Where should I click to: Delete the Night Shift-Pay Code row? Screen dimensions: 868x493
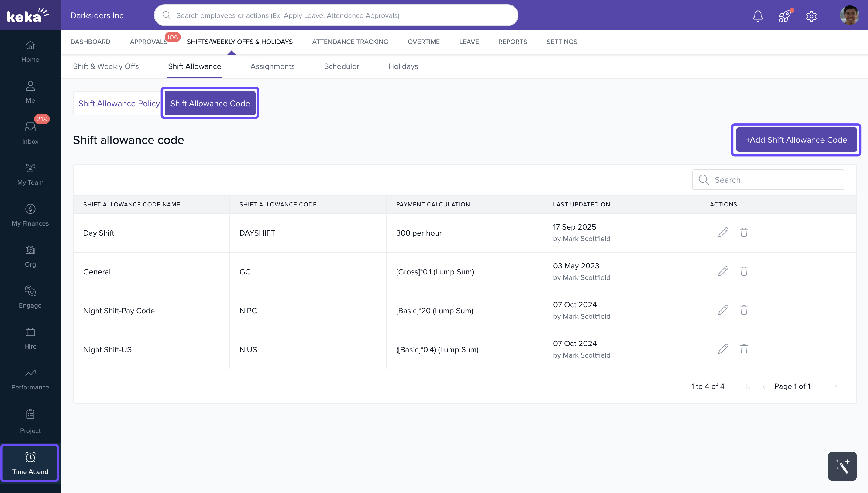[744, 310]
